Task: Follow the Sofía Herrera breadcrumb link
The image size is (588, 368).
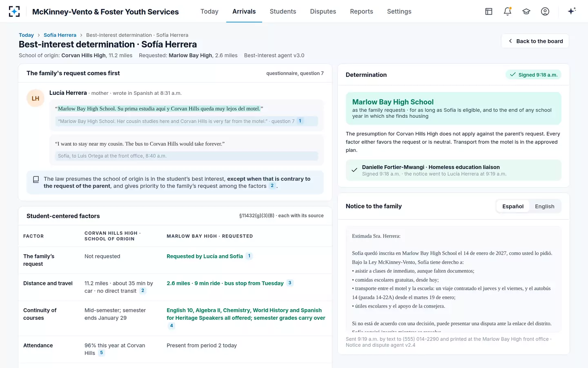Action: 60,35
